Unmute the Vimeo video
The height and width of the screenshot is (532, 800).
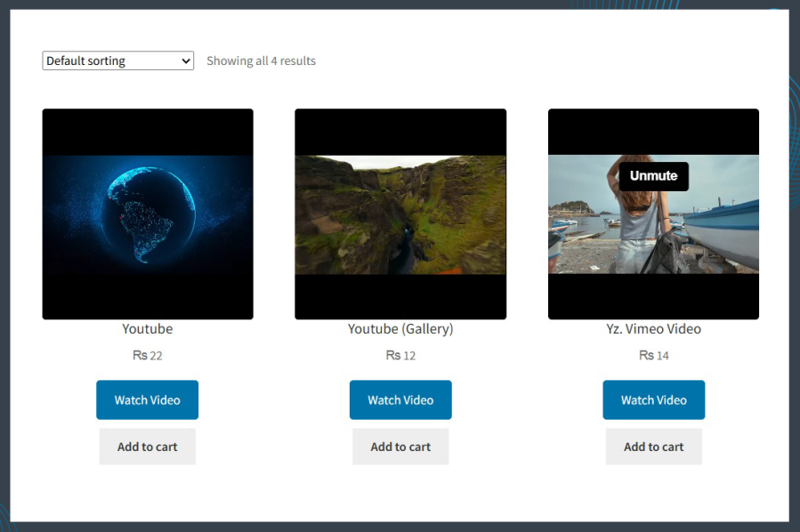(x=653, y=176)
